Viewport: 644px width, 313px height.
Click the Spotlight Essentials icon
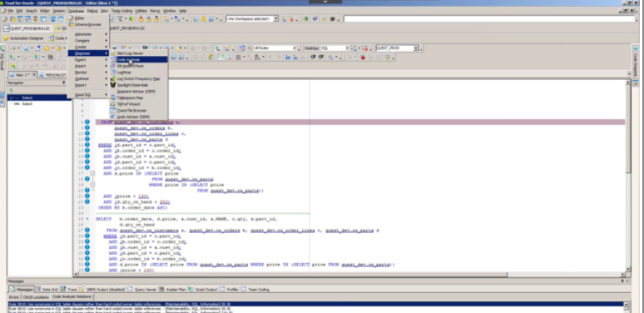[x=113, y=85]
